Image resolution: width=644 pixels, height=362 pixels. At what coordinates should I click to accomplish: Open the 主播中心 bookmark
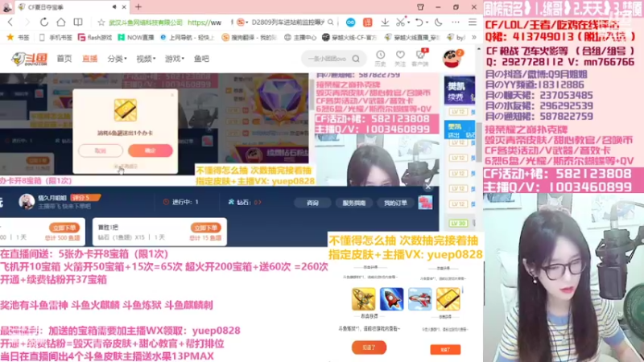tap(300, 37)
